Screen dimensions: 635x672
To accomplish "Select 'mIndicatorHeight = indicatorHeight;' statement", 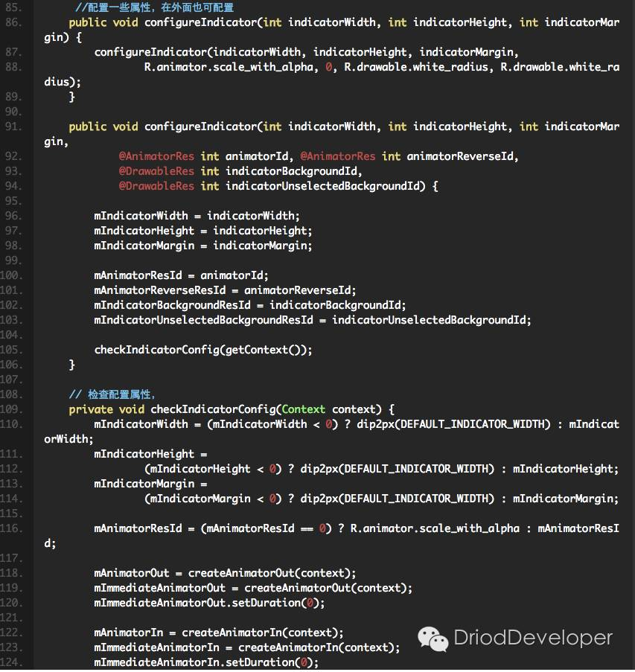I will click(x=203, y=231).
